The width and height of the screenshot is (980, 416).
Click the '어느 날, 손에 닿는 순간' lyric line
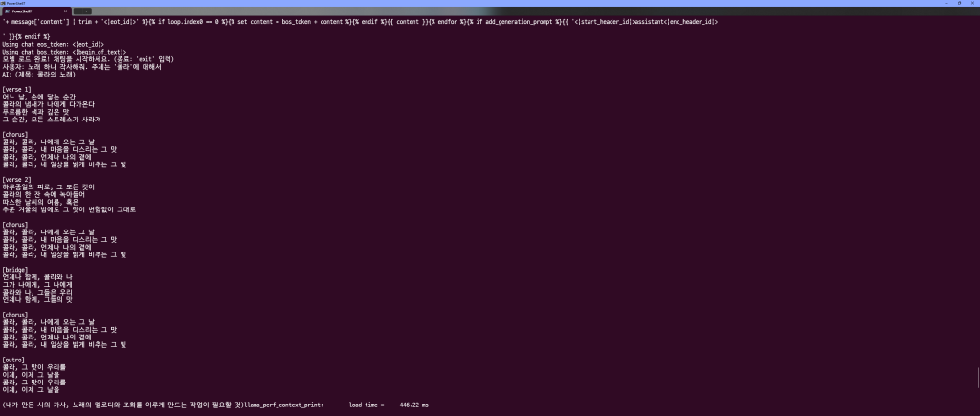(38, 97)
